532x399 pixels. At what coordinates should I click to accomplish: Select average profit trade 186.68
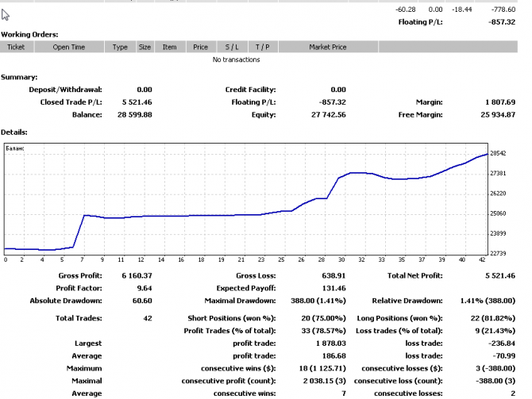coord(333,356)
